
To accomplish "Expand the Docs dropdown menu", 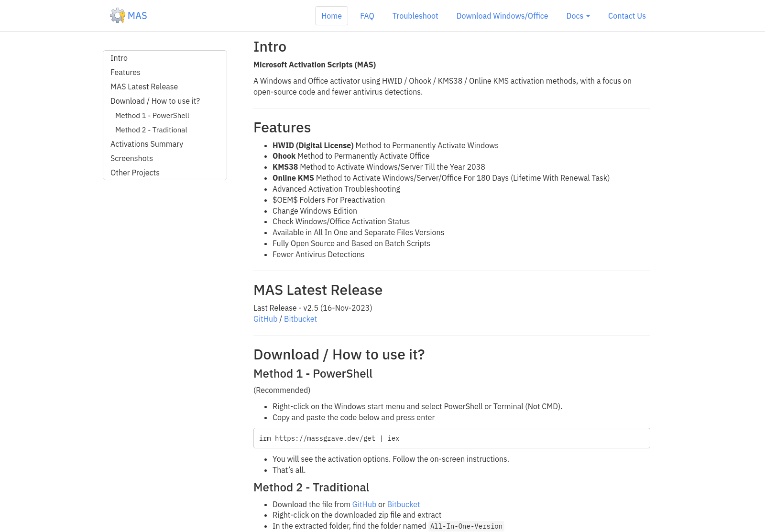I will click(578, 16).
